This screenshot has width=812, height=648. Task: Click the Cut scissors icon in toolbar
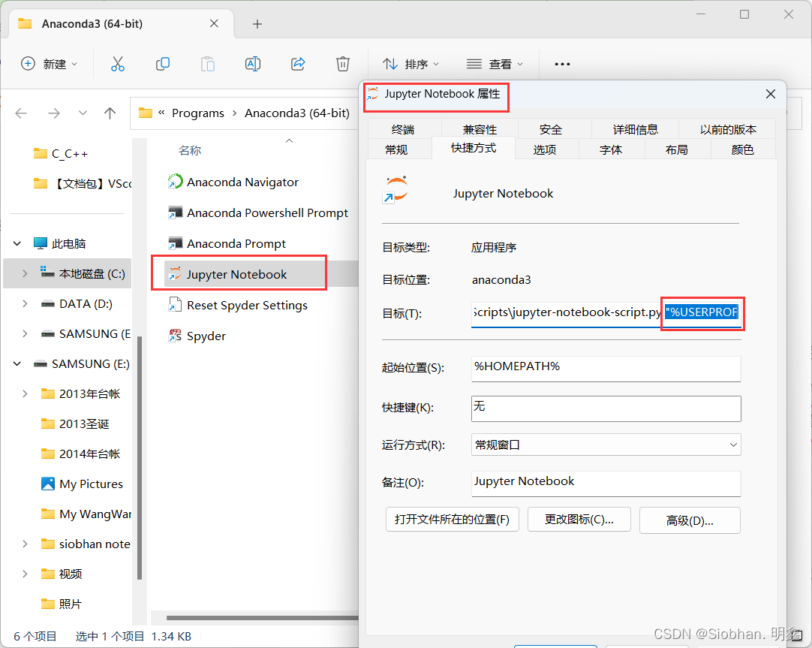pos(118,64)
